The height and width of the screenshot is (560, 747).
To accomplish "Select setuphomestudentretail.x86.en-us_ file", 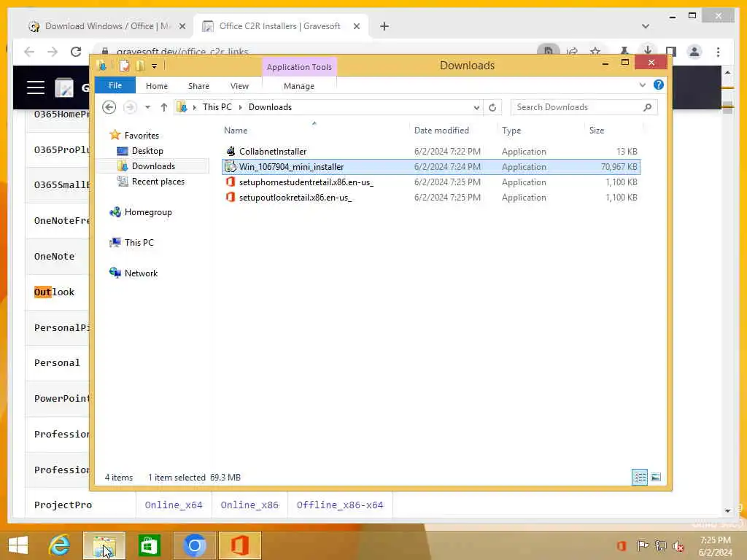I will click(x=431, y=182).
